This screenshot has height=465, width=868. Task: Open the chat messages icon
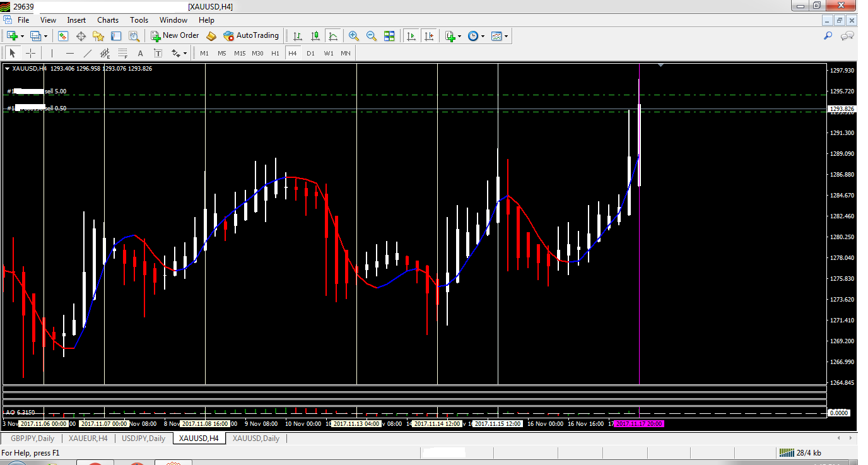point(848,36)
